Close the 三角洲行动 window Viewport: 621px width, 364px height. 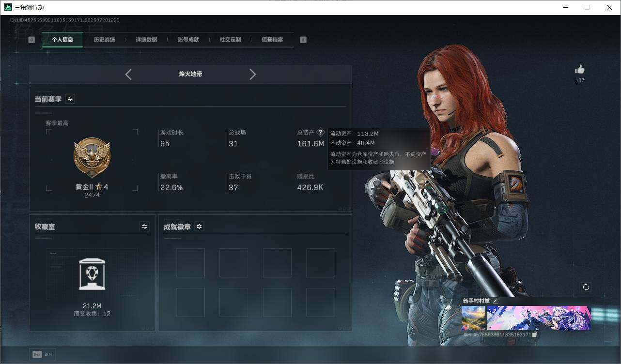(609, 7)
